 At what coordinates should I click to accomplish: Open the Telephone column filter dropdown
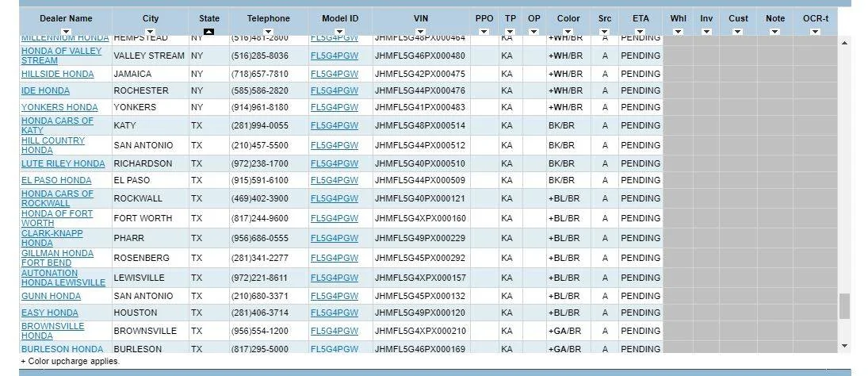click(x=269, y=32)
